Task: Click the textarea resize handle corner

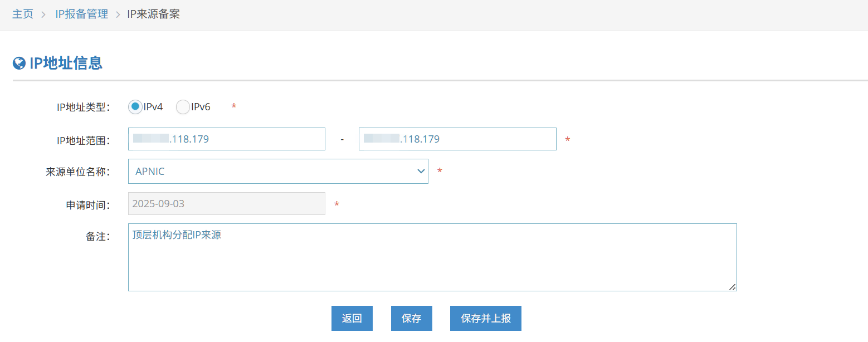Action: point(732,286)
